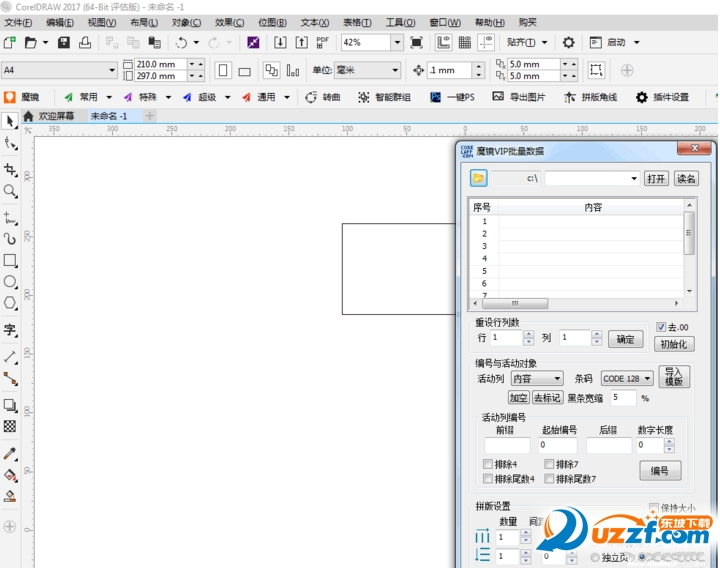
Task: Enable the 排除尾数4 checkbox
Action: pyautogui.click(x=488, y=478)
